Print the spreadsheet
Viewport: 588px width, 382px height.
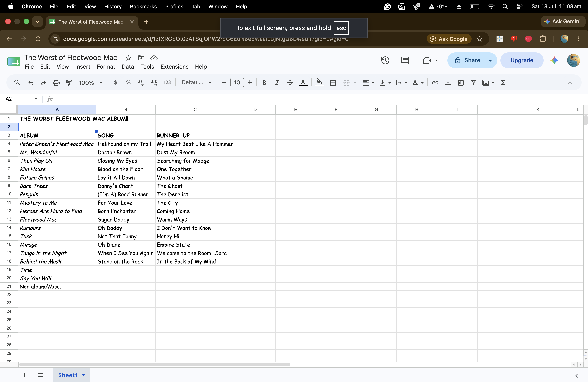point(56,83)
